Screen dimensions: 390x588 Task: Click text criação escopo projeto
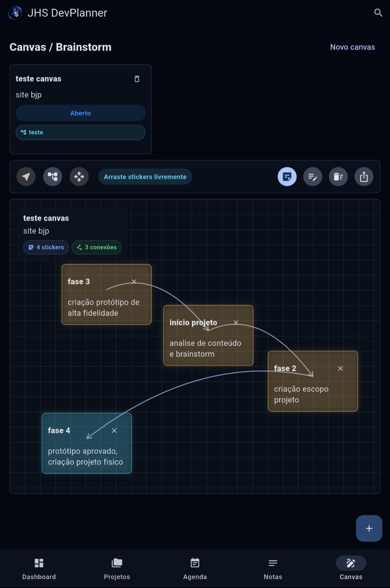point(301,394)
